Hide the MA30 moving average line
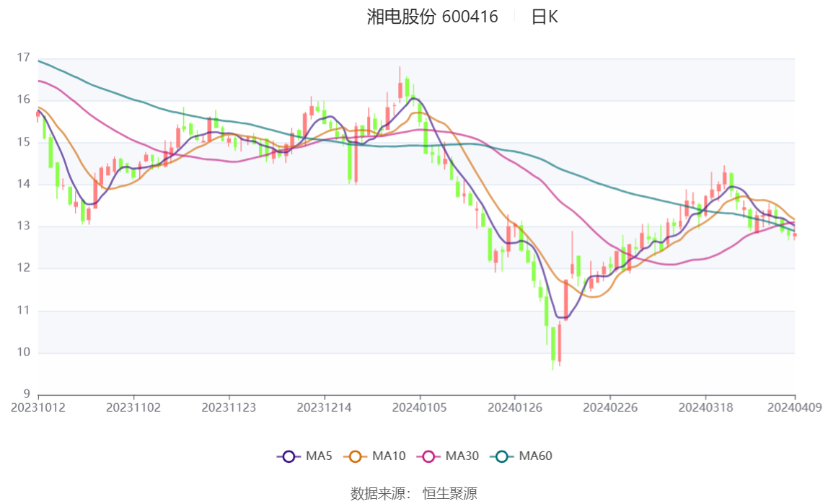This screenshot has width=828, height=504. pyautogui.click(x=448, y=456)
